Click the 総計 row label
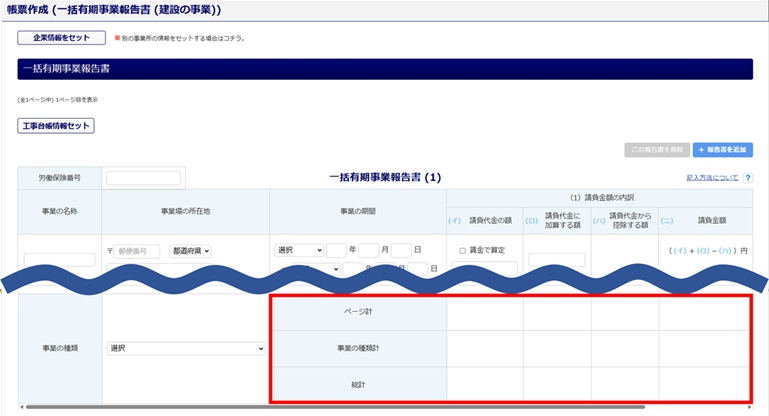Screen dimensions: 769x416 click(x=358, y=385)
